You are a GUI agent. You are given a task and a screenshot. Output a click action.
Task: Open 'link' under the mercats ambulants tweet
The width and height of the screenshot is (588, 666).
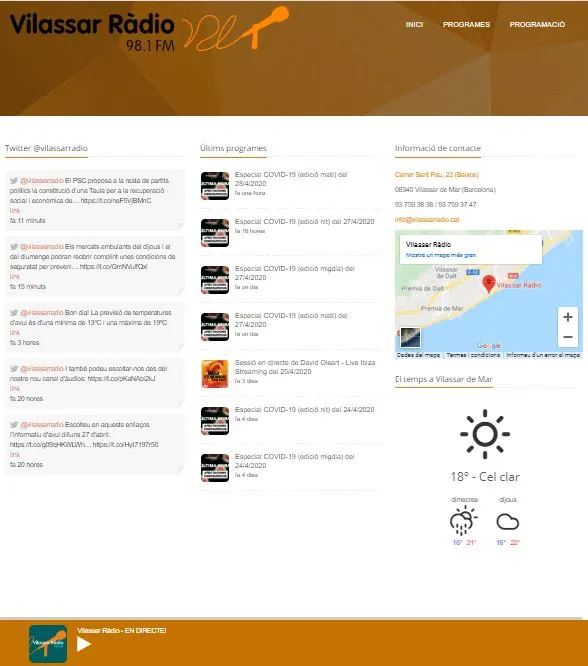tap(15, 277)
